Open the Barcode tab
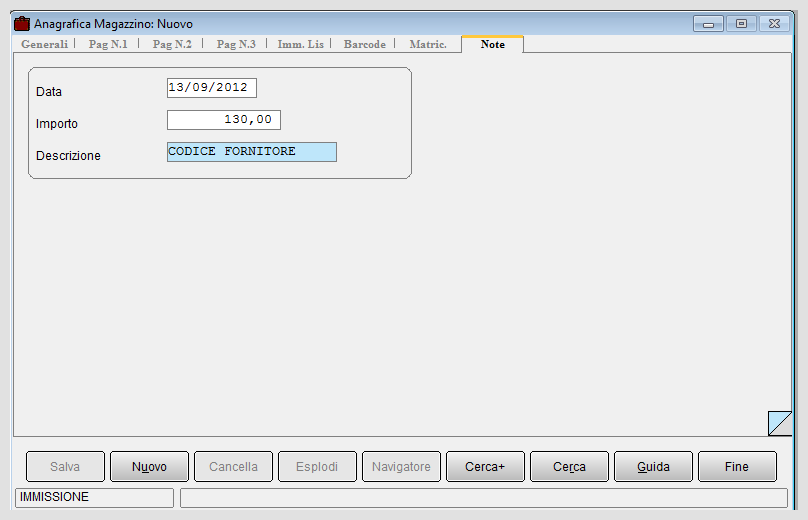Viewport: 808px width, 520px height. coord(365,44)
